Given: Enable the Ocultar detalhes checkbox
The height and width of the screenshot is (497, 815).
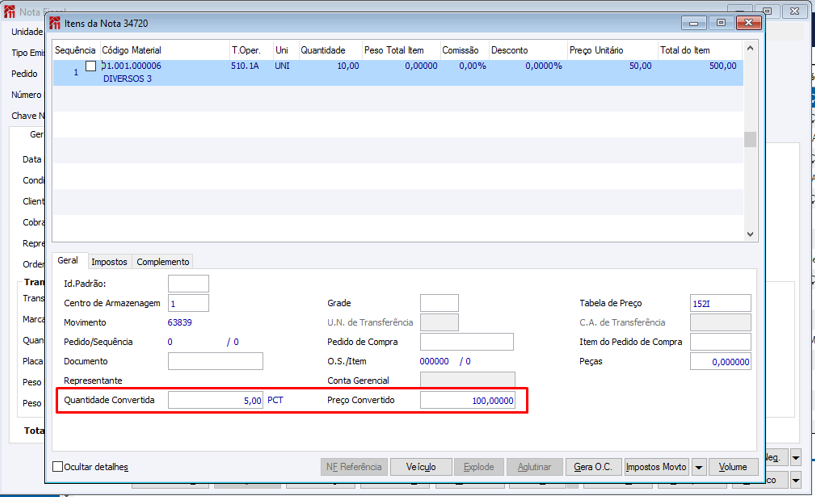Looking at the screenshot, I should tap(58, 466).
